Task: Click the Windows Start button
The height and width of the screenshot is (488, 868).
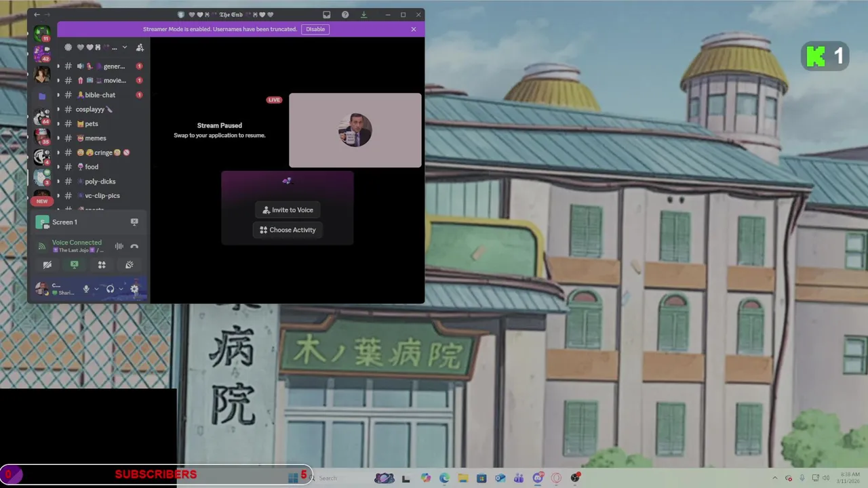Action: 293,478
